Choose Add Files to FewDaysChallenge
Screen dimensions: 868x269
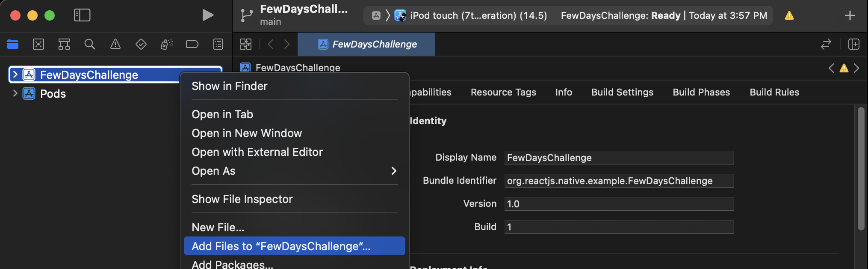[x=295, y=246]
